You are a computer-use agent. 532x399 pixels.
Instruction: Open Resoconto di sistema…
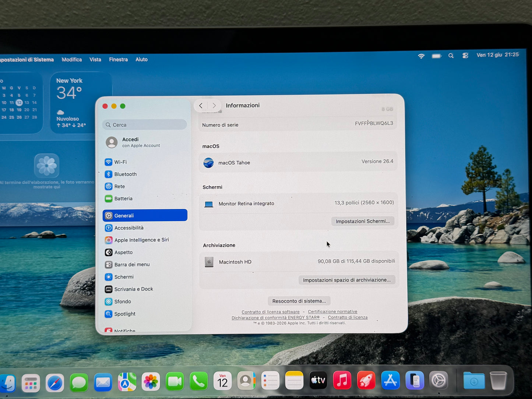pos(299,301)
